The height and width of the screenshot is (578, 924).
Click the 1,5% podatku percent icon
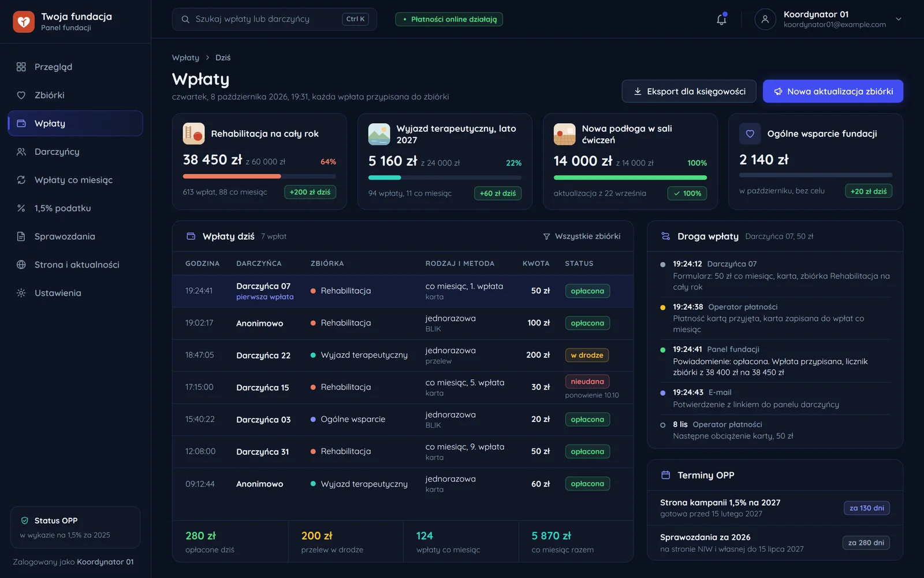[x=21, y=209]
